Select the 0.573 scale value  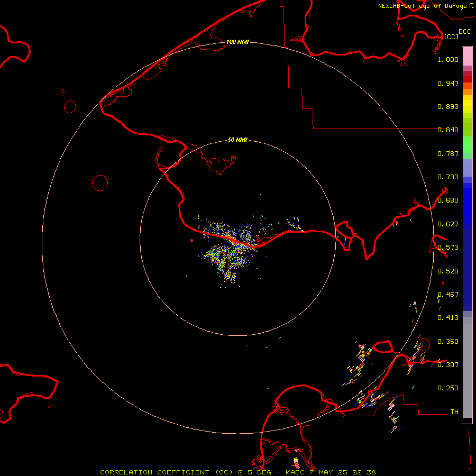pos(448,248)
